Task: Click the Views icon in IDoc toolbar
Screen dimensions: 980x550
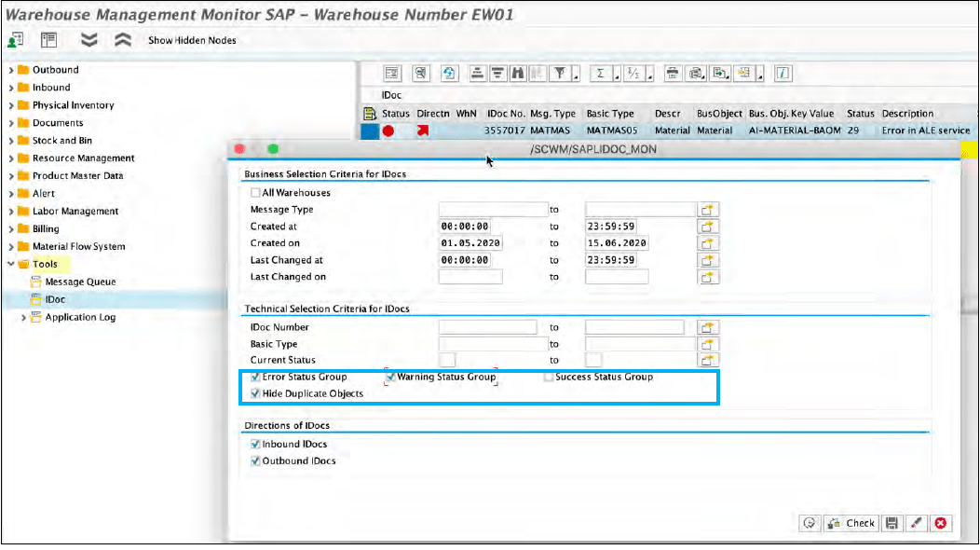Action: [696, 74]
